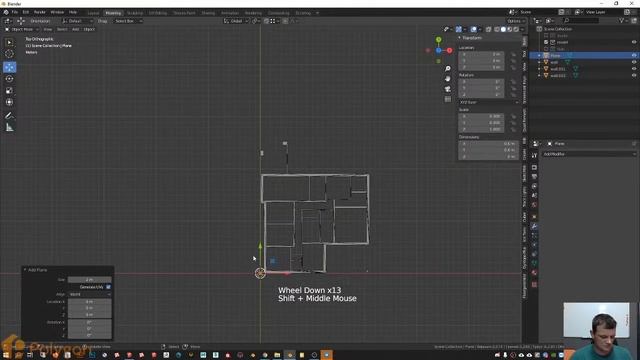
Task: Select wall.001 in the outliner
Action: 558,69
